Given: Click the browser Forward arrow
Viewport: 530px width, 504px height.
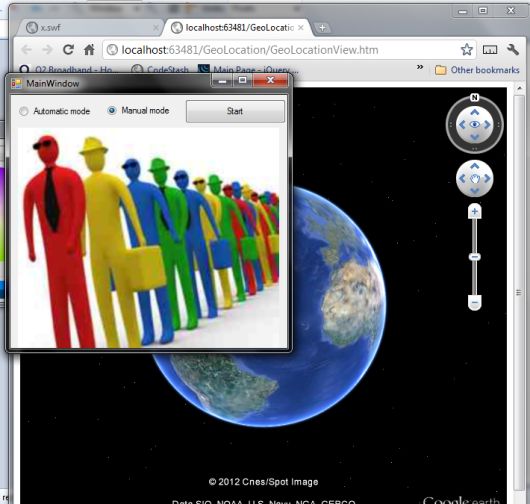Looking at the screenshot, I should (x=47, y=50).
